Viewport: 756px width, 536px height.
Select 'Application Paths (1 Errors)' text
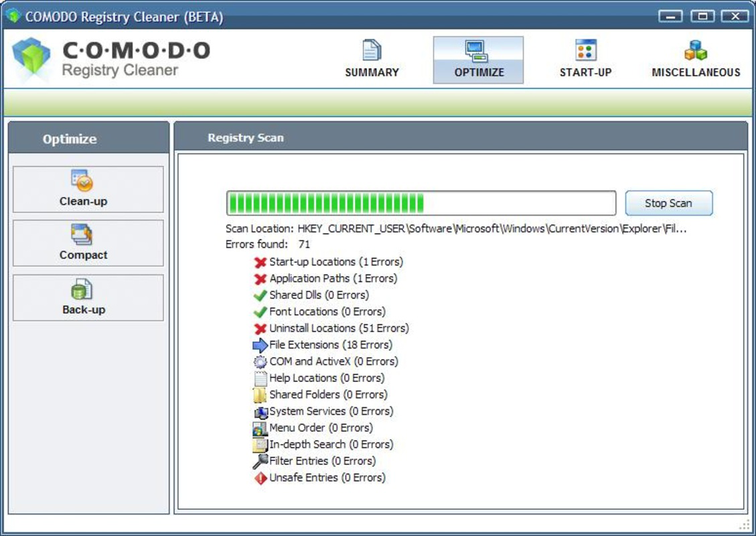(x=333, y=279)
